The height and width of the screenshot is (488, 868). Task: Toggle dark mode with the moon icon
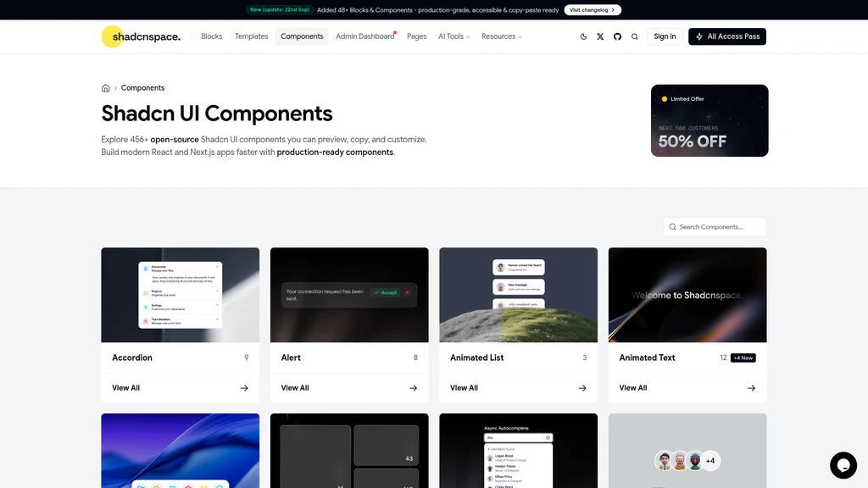(583, 36)
